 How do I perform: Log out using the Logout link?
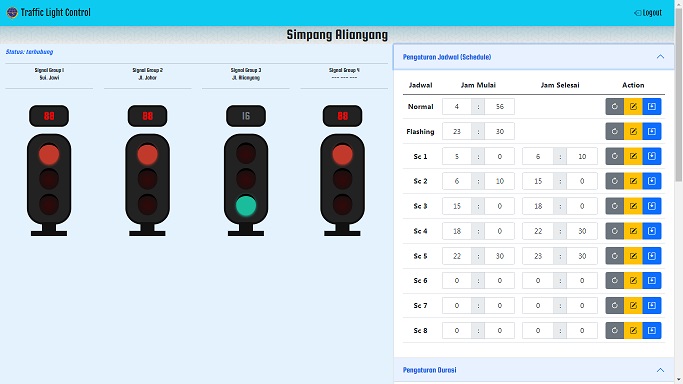click(x=648, y=13)
